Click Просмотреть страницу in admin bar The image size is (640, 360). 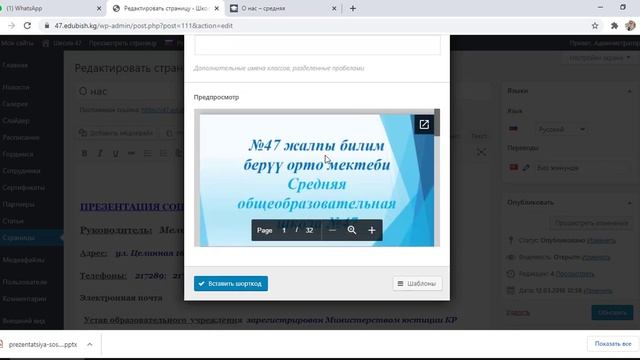pos(122,43)
